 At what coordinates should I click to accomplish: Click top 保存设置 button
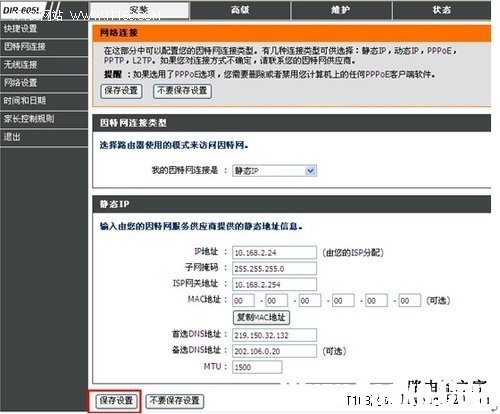click(121, 91)
